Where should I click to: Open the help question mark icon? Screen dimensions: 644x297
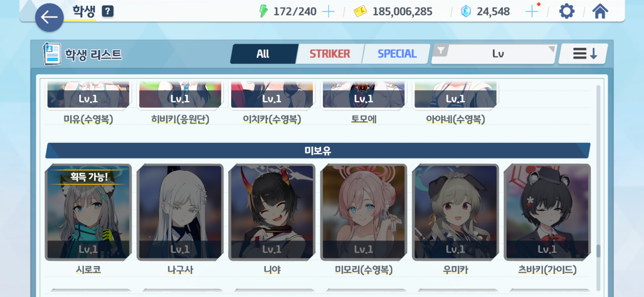[x=108, y=11]
